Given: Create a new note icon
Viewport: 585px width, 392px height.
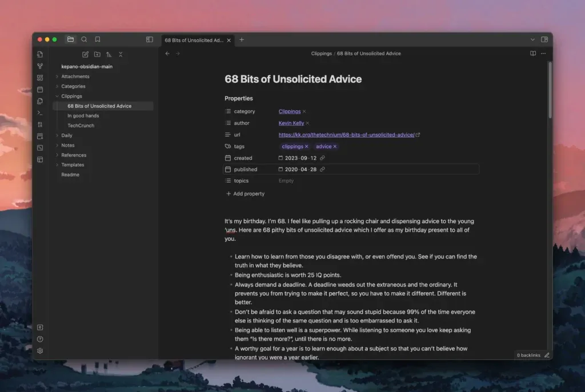Looking at the screenshot, I should [85, 54].
